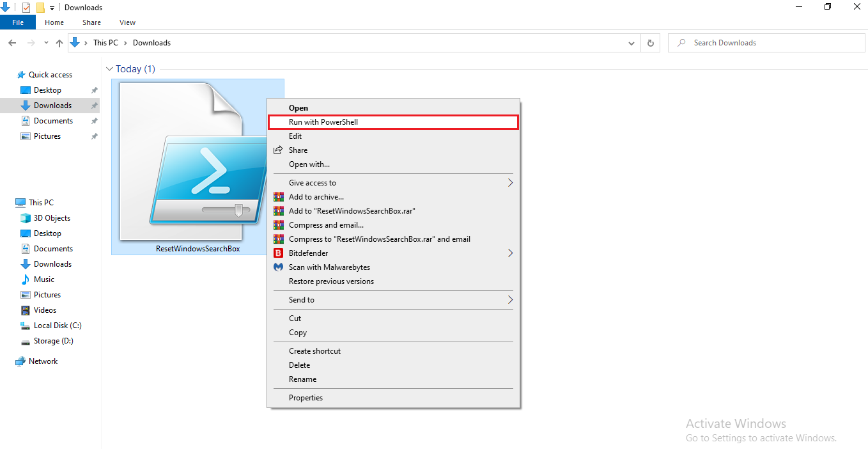Click the WinRAR icon beside Add to archive
This screenshot has width=868, height=449.
tap(278, 197)
